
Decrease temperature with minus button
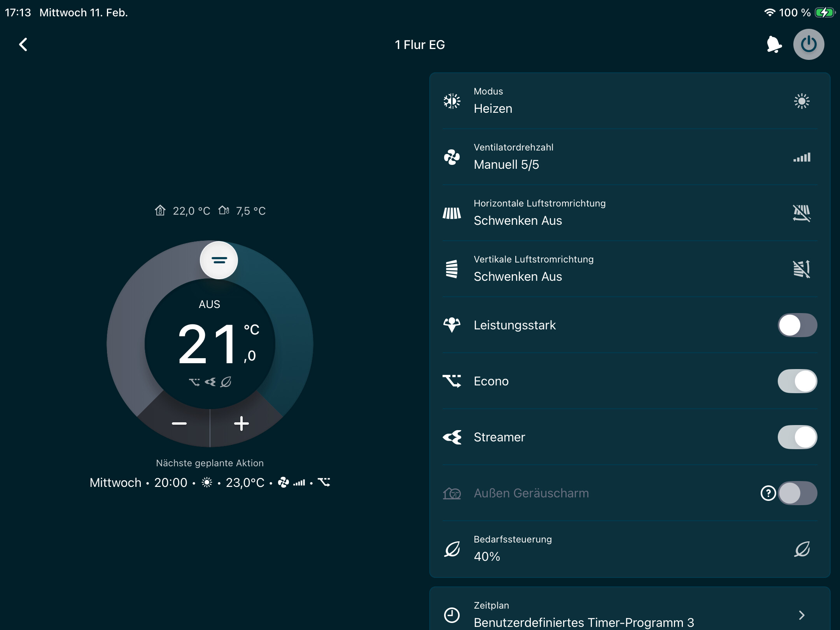click(179, 423)
